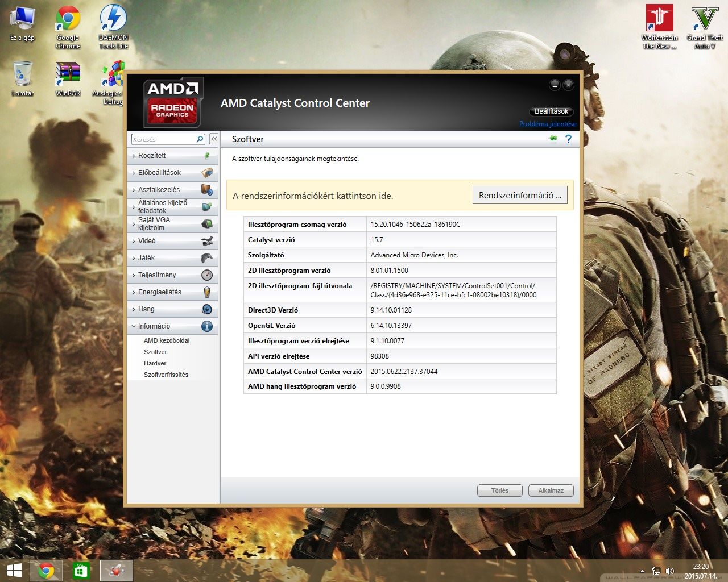The height and width of the screenshot is (582, 728).
Task: Expand the Előbeállítások section
Action: [172, 172]
